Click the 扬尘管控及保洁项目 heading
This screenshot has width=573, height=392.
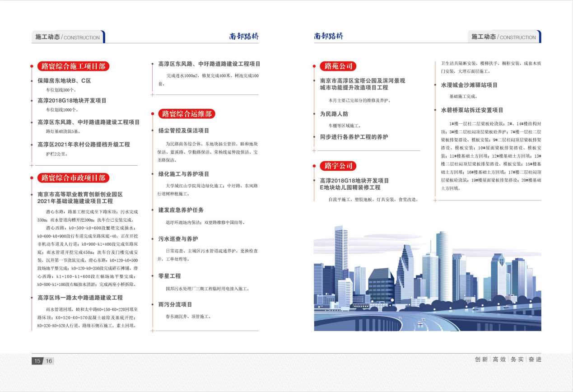tap(183, 131)
